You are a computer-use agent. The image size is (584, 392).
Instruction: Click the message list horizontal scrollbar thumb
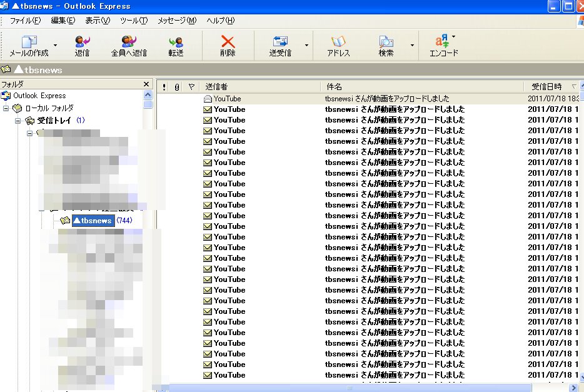tap(350, 388)
